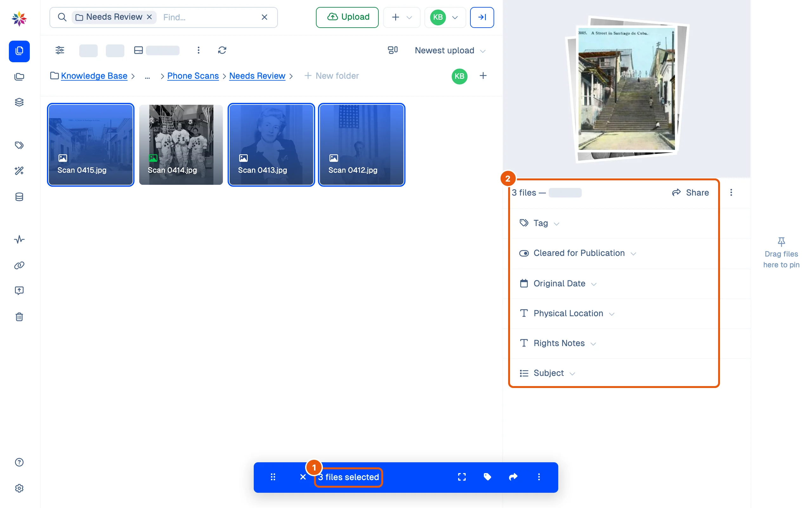
Task: Open more options in bottom action bar
Action: (x=539, y=477)
